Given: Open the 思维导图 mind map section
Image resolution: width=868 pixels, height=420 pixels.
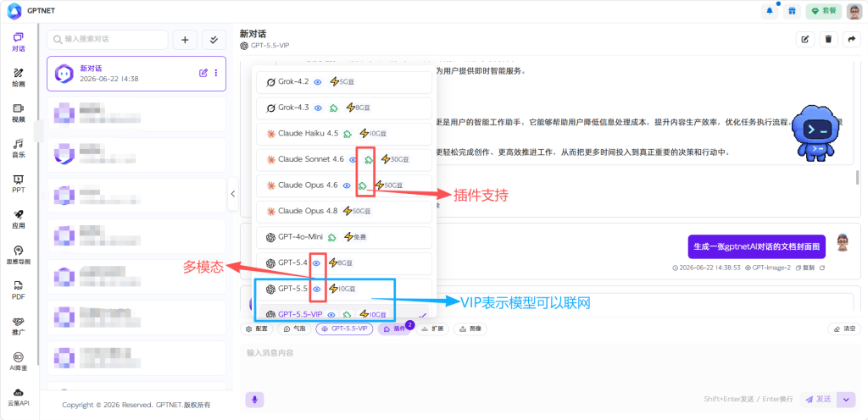Looking at the screenshot, I should [x=19, y=254].
